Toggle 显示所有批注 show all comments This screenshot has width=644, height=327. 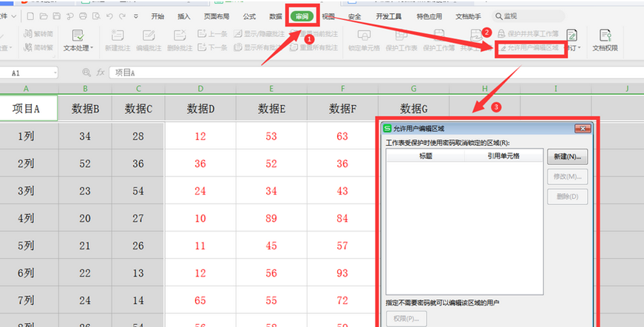[x=257, y=47]
